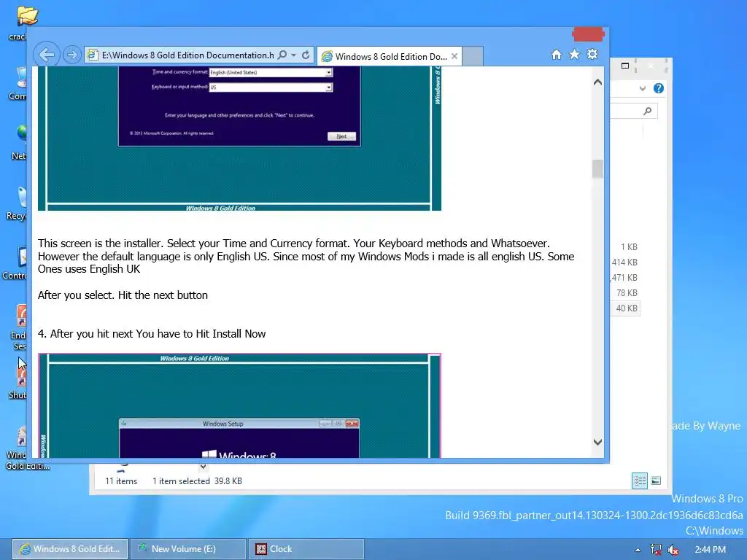Click the page scrollbar up arrow
This screenshot has height=560, width=747.
[598, 82]
